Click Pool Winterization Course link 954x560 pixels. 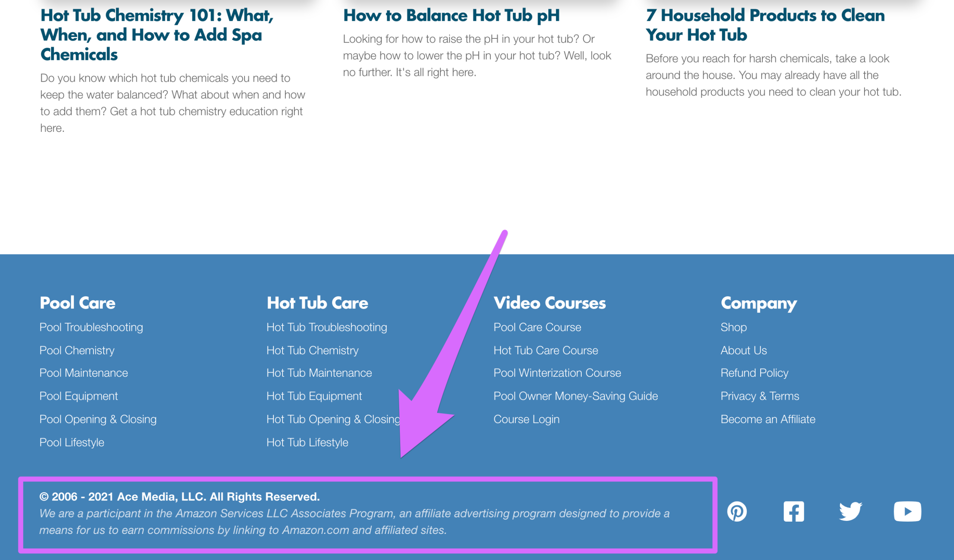557,372
